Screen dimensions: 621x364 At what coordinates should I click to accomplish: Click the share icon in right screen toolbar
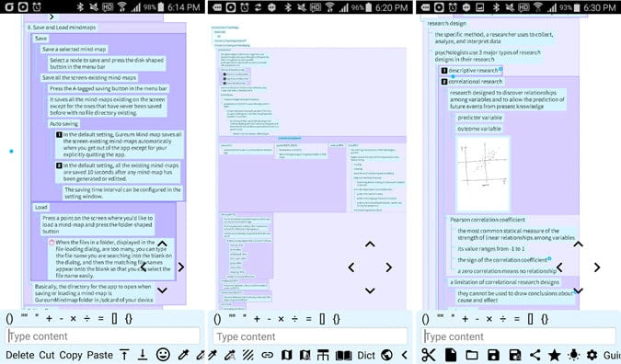535,355
